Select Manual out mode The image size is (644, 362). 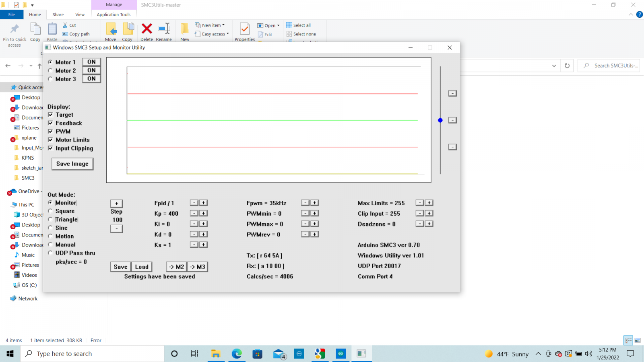(x=50, y=245)
